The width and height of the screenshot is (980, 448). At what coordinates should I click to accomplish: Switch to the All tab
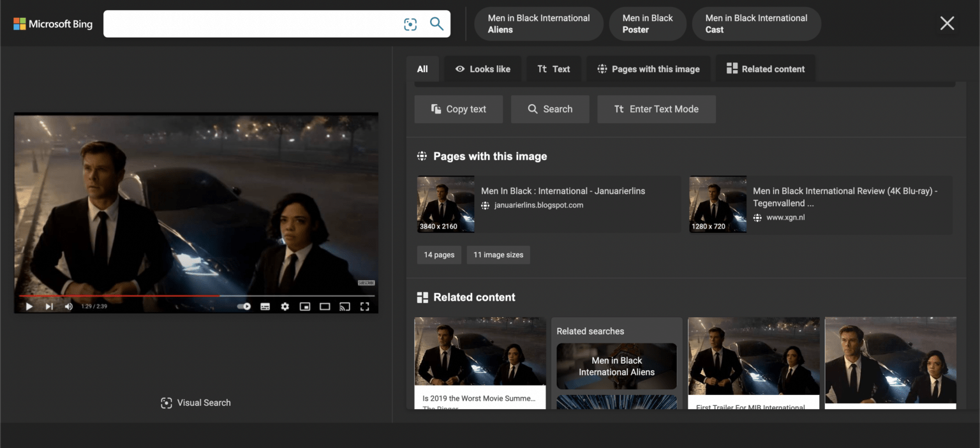[422, 69]
